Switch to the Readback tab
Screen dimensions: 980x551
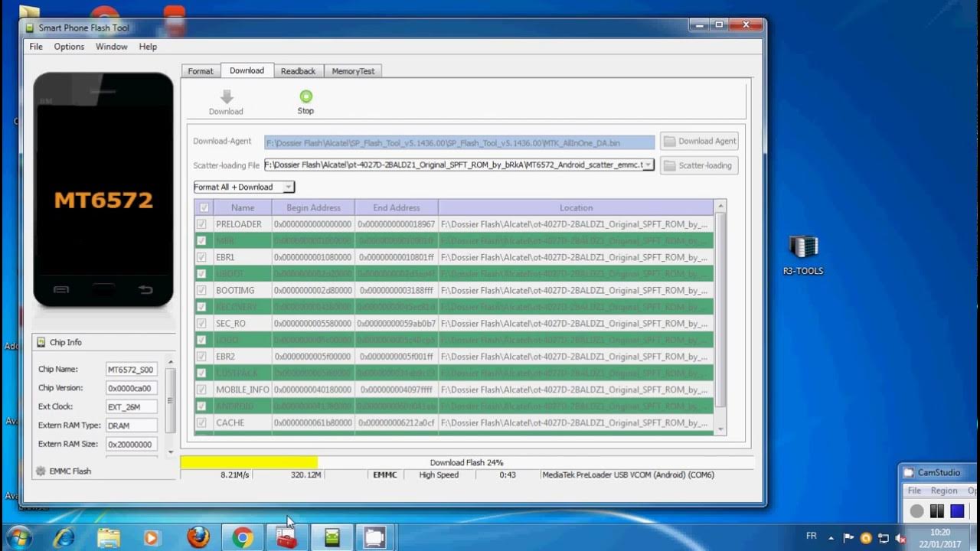point(298,71)
